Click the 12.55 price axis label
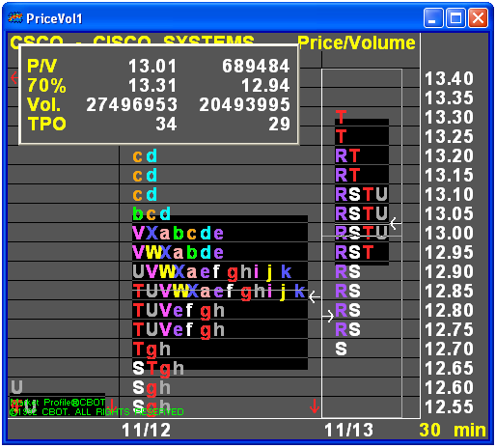 [x=449, y=406]
